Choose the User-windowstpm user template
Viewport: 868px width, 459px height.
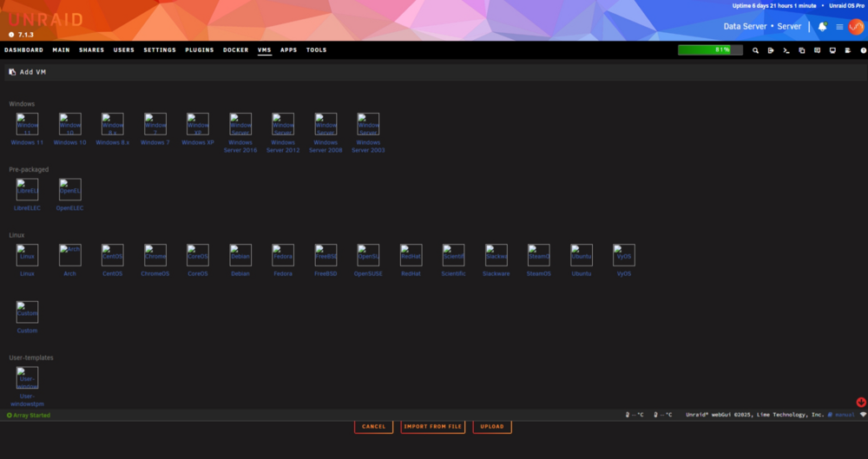tap(27, 377)
